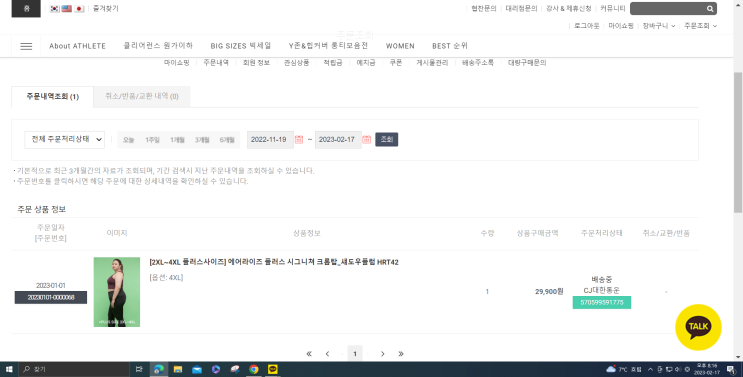Open About ATHLETE menu
The image size is (743, 377).
click(x=77, y=46)
